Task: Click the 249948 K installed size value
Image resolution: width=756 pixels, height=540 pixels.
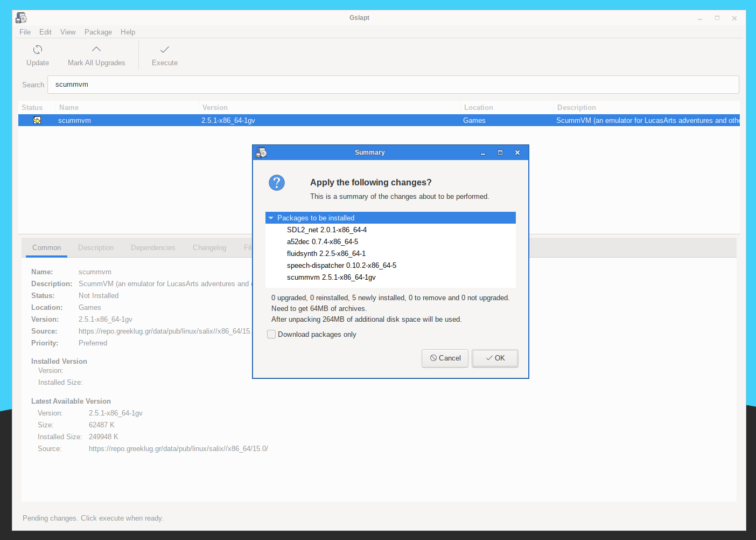Action: pyautogui.click(x=103, y=437)
